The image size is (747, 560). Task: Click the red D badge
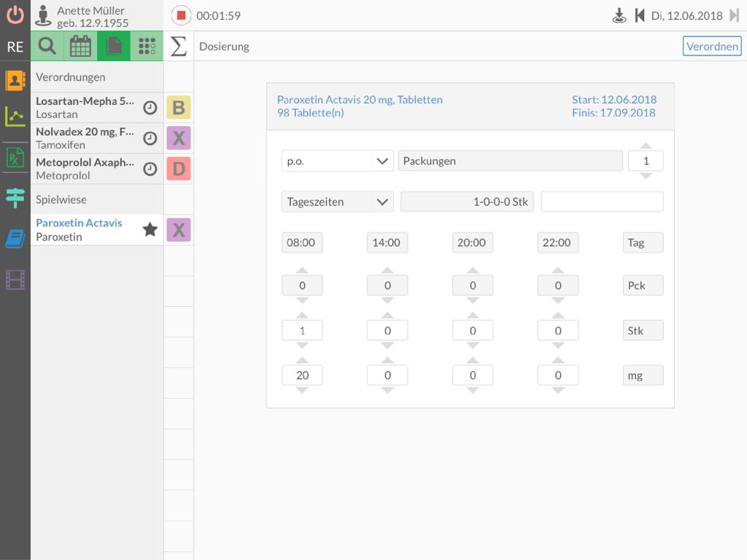click(x=179, y=168)
